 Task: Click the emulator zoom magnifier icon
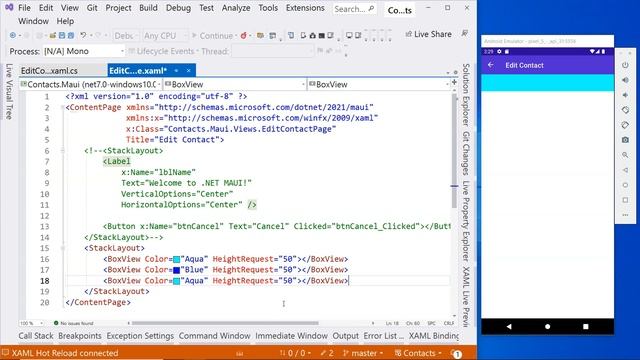point(625,155)
